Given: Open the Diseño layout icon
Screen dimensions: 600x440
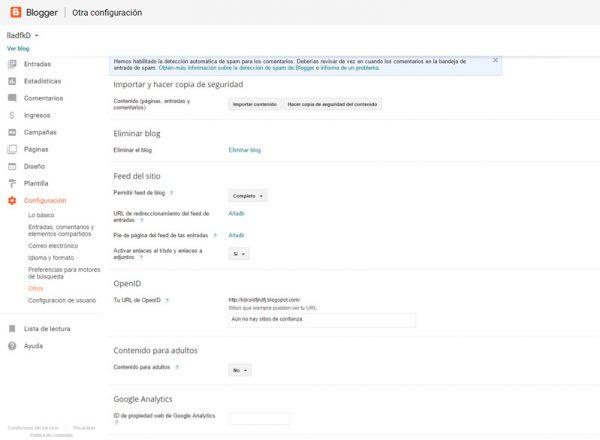Looking at the screenshot, I should click(12, 166).
